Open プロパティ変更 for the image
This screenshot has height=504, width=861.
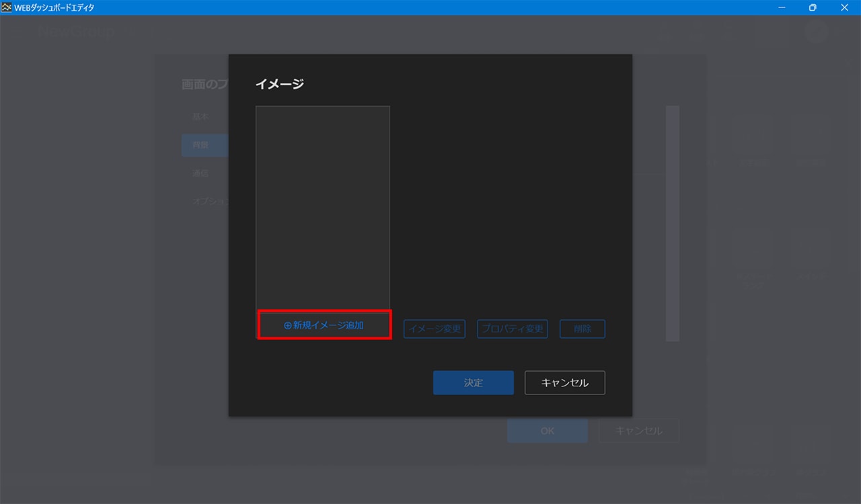(x=512, y=329)
